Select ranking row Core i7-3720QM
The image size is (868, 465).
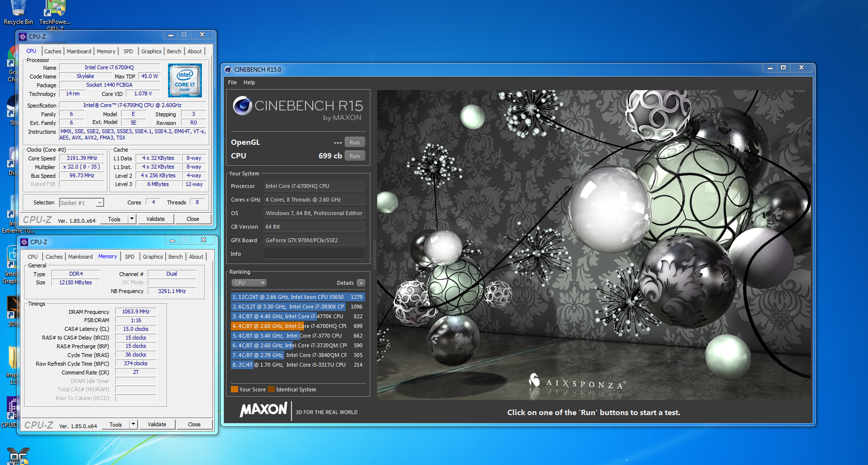point(298,345)
